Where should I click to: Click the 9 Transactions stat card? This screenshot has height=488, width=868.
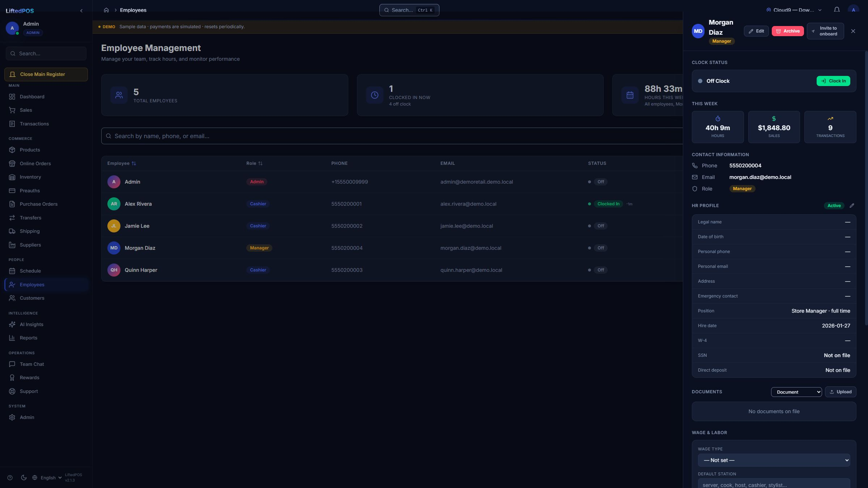coord(830,127)
